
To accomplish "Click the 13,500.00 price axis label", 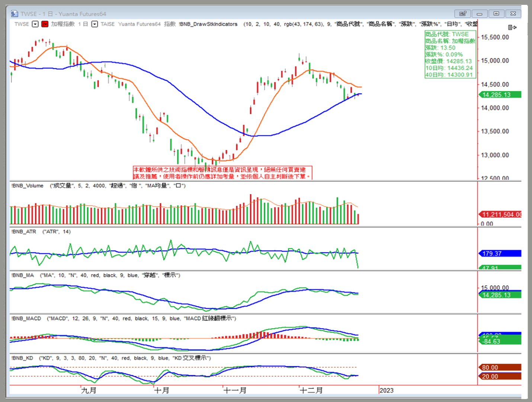I will 495,131.
